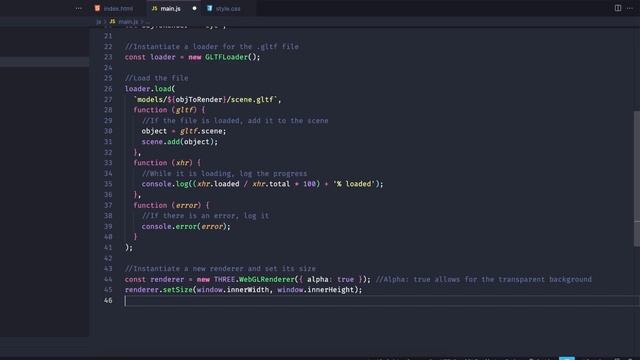Click 'renderer.setSize' on line 45

coord(158,290)
